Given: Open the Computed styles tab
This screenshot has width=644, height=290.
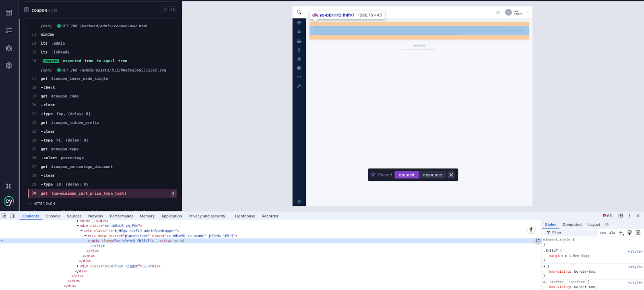Looking at the screenshot, I should pos(572,225).
